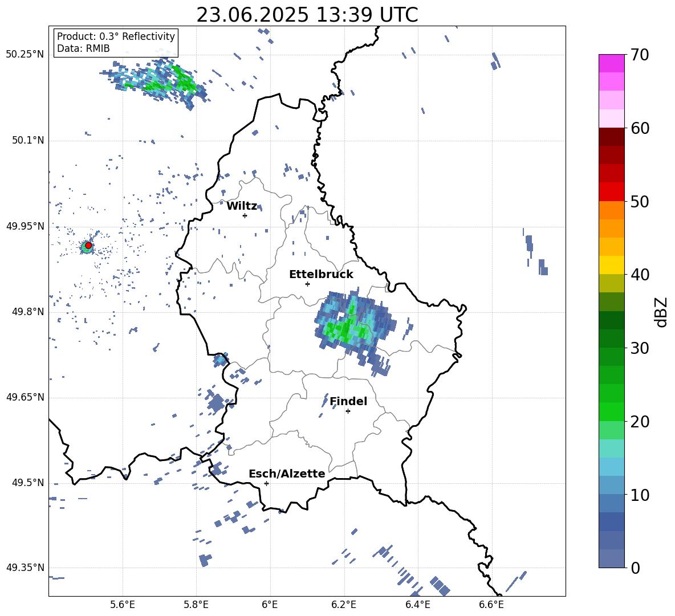This screenshot has height=616, width=675.
Task: Click the Product: 0.3° Reflectivity text
Action: 116,36
